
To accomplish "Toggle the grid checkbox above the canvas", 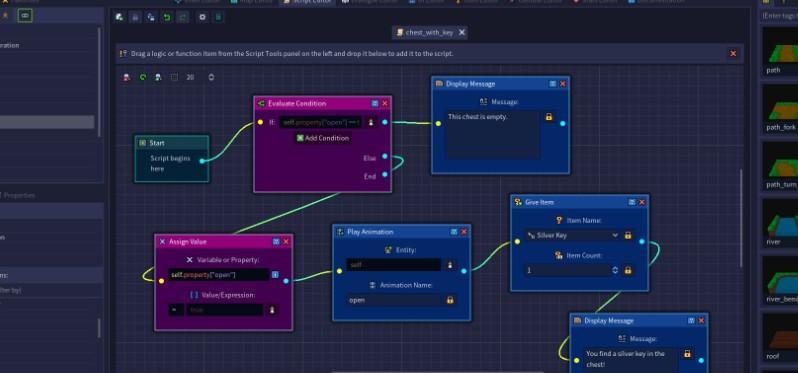I will click(175, 77).
